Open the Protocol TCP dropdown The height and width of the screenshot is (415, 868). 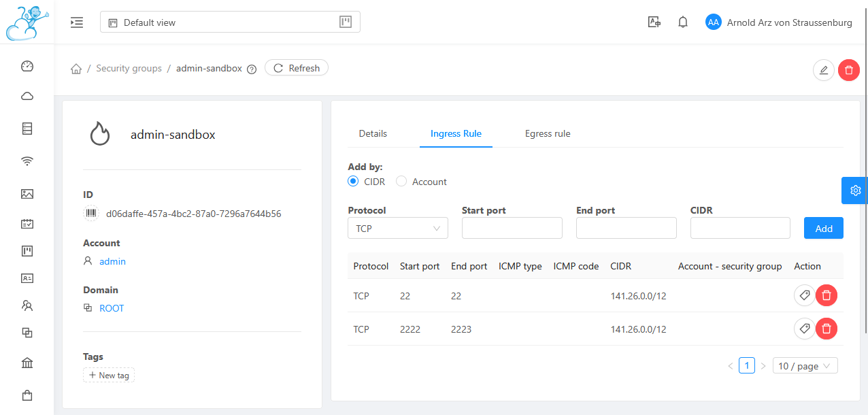397,229
